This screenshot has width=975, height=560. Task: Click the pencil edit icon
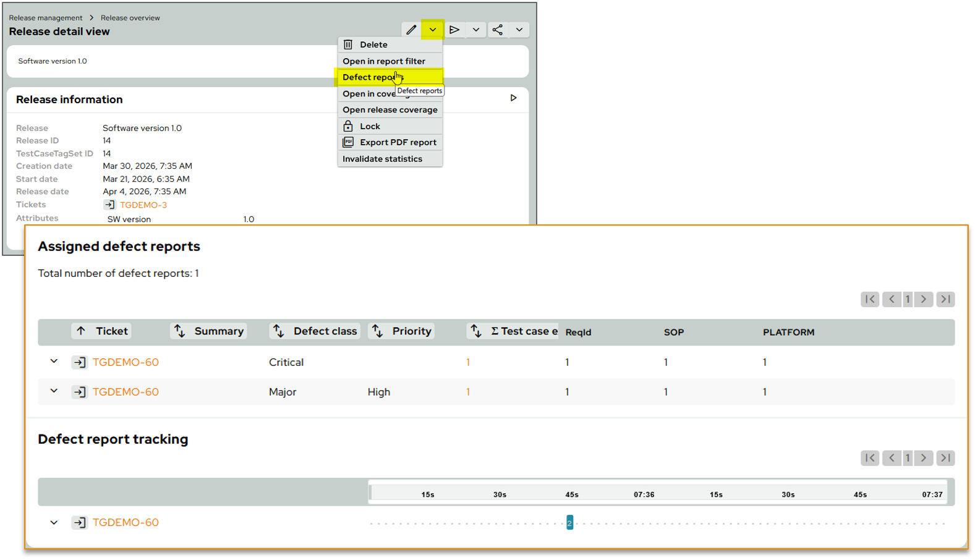[411, 30]
